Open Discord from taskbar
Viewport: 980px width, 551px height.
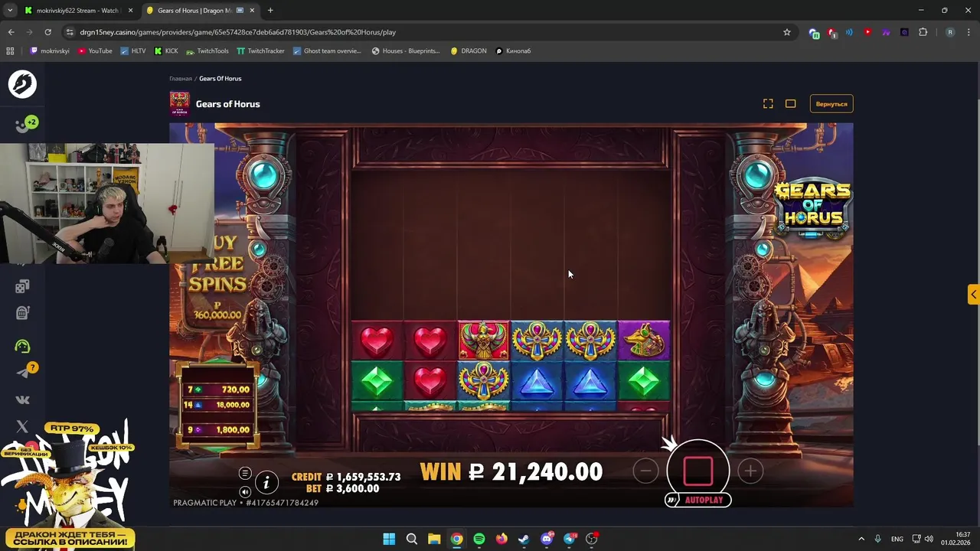pyautogui.click(x=547, y=539)
